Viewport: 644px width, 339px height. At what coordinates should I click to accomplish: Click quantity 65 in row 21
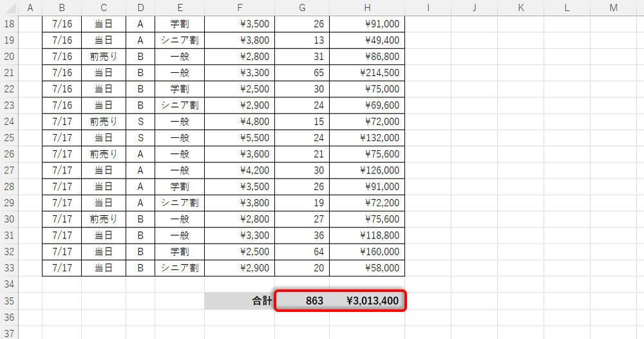coord(302,73)
